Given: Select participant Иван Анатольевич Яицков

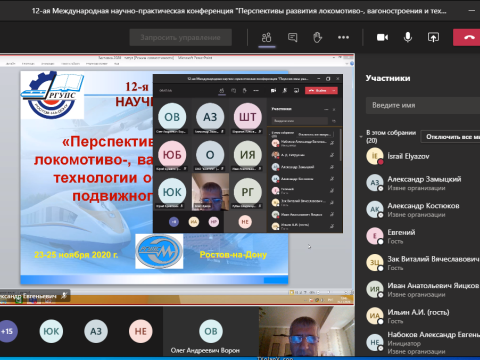Looking at the screenshot, I should coord(423,290).
